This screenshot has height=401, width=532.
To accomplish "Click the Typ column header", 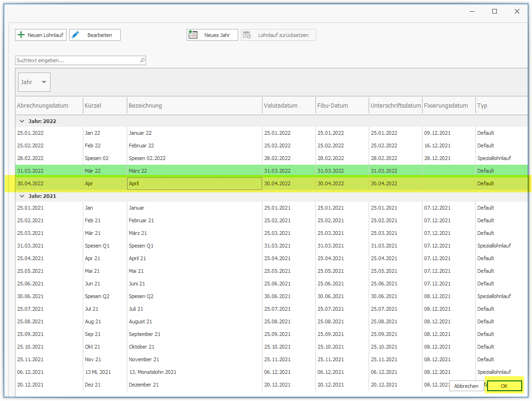I will [x=482, y=106].
